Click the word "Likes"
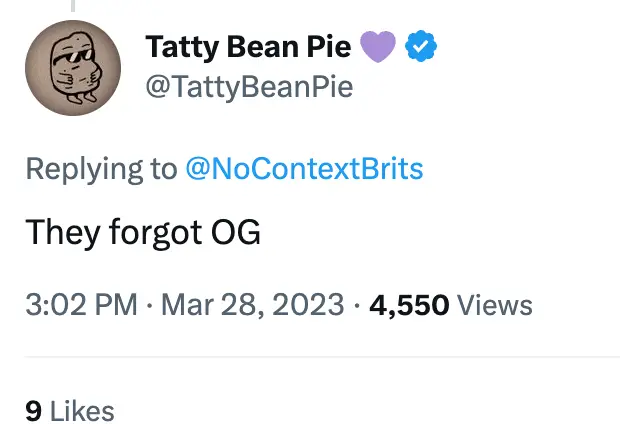The image size is (620, 424). [x=81, y=410]
